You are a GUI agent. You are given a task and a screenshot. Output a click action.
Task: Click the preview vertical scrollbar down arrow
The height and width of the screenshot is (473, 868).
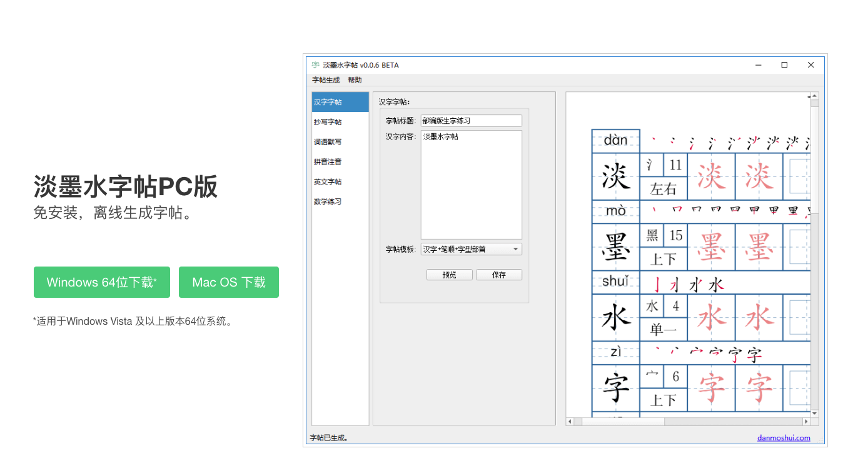point(814,413)
